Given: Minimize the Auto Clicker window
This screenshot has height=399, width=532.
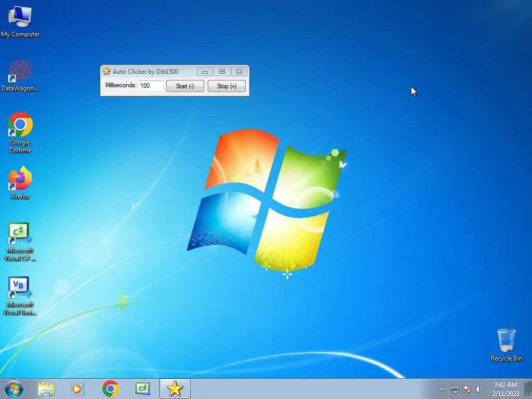Looking at the screenshot, I should click(205, 72).
